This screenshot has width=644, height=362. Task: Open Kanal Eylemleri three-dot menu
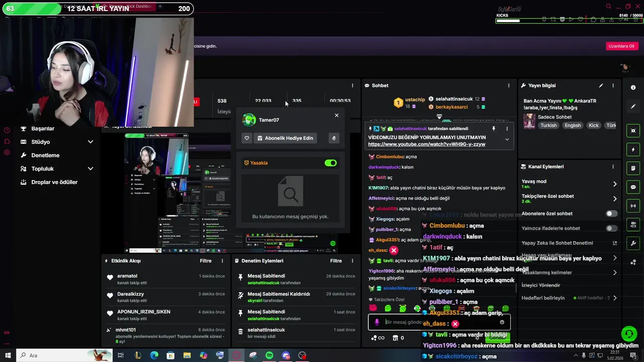(x=613, y=166)
